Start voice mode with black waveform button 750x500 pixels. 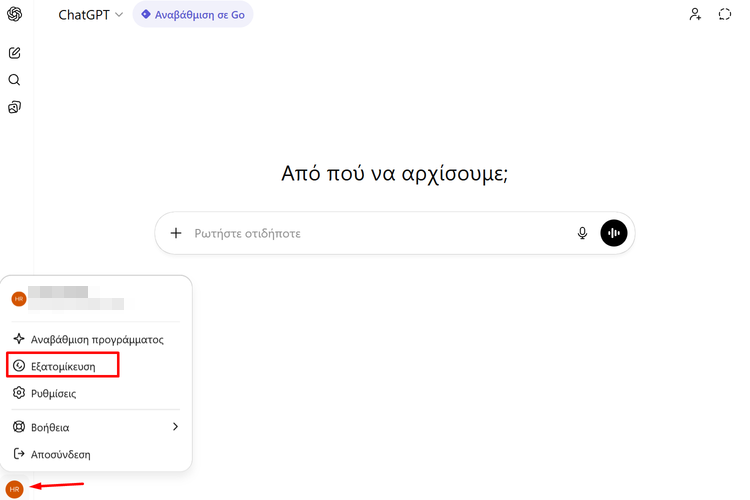click(613, 233)
